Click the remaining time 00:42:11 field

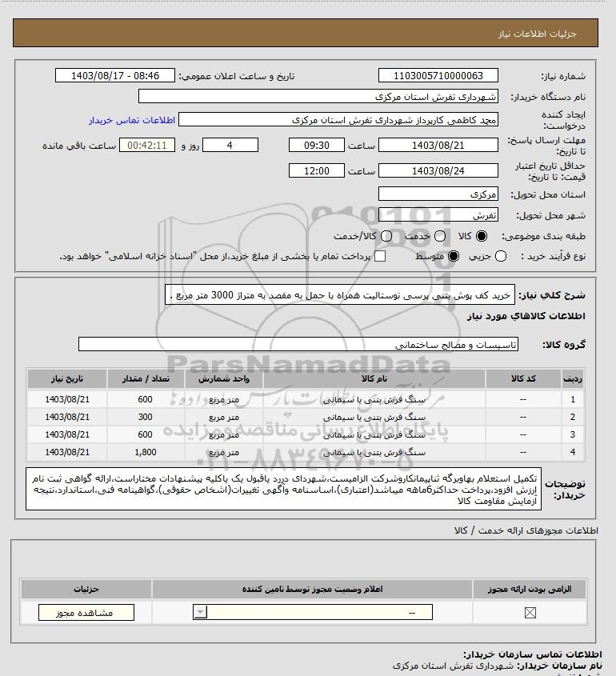147,146
